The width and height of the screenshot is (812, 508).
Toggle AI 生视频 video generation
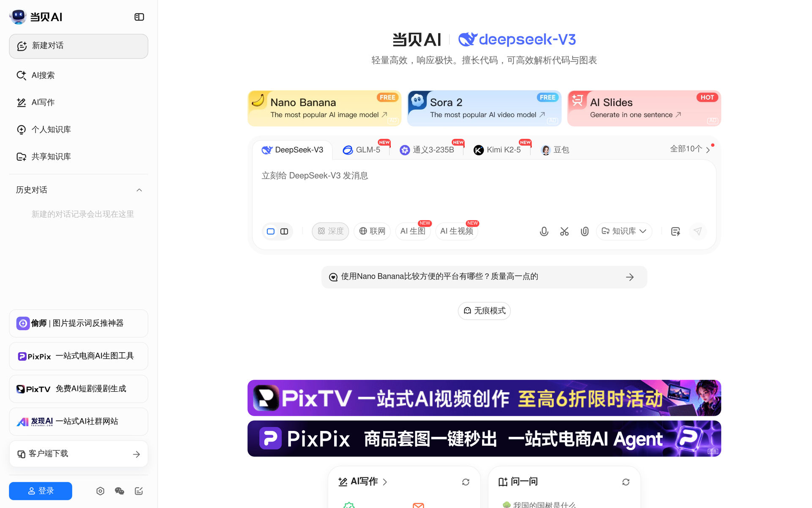456,231
